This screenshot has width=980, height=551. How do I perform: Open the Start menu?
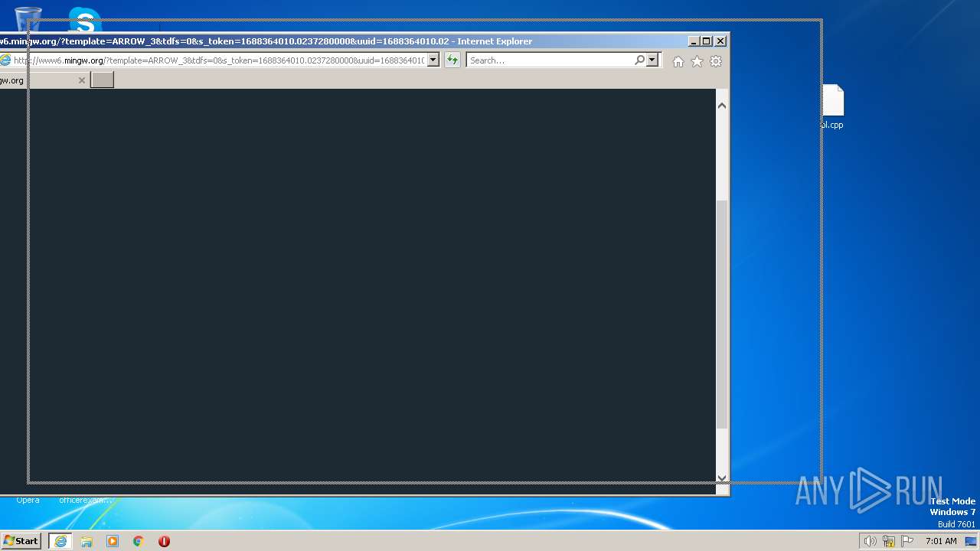(21, 540)
